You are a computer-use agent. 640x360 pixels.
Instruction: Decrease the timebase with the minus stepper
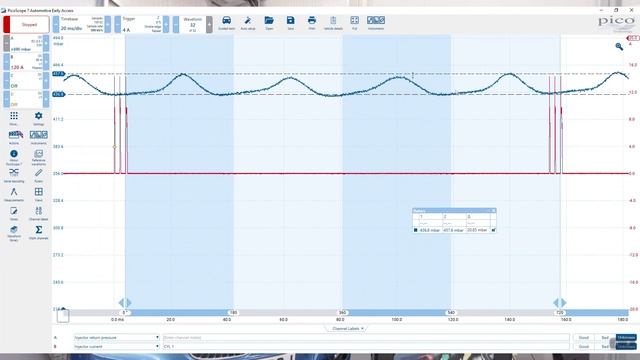(56, 24)
